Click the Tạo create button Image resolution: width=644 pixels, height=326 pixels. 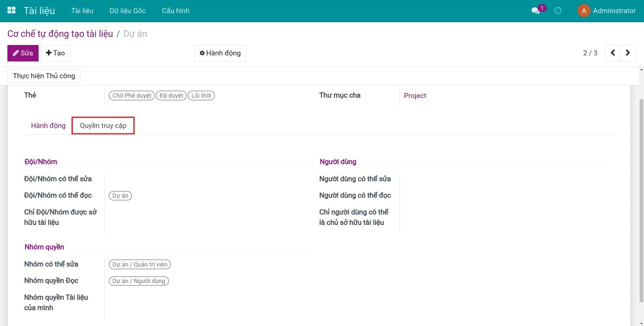(x=55, y=53)
